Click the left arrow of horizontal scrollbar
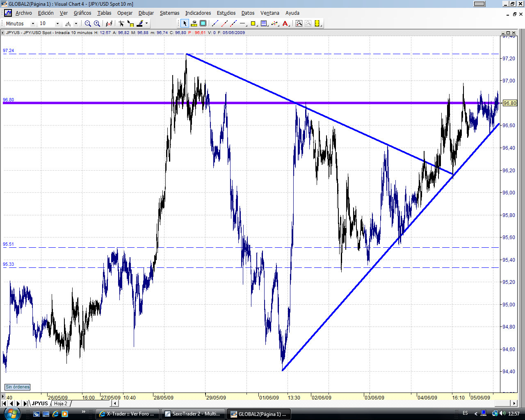525x420 pixels. point(115,404)
